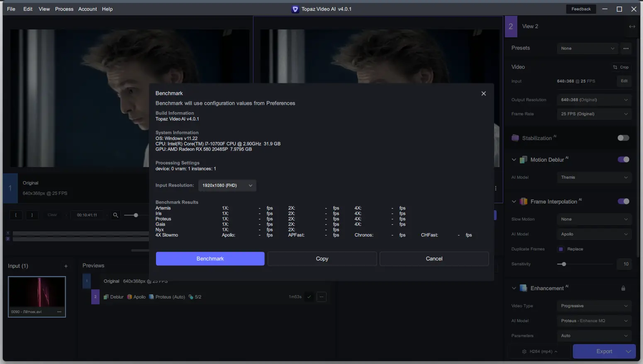Image resolution: width=643 pixels, height=364 pixels.
Task: Add a new input with plus icon
Action: pos(66,266)
